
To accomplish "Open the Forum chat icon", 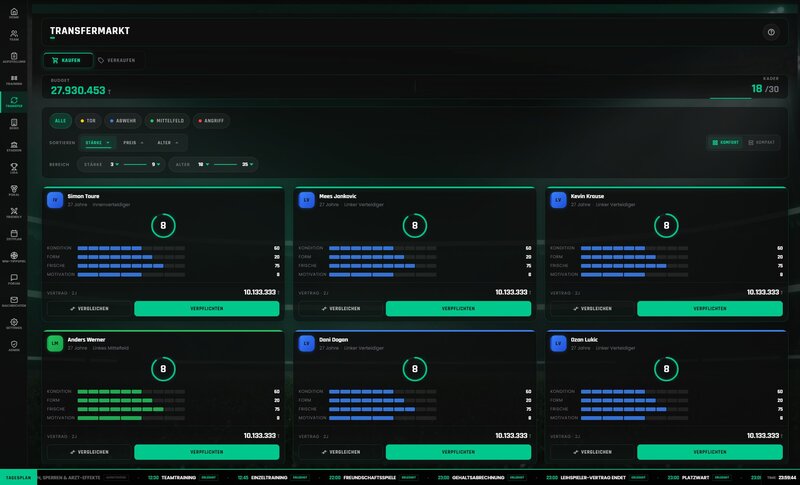I will 14,279.
